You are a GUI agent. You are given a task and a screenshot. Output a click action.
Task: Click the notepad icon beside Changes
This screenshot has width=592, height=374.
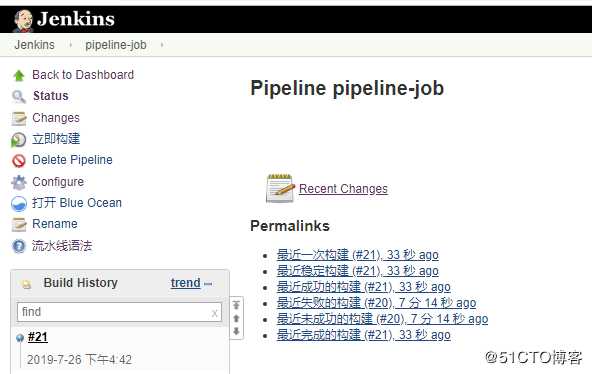tap(19, 118)
